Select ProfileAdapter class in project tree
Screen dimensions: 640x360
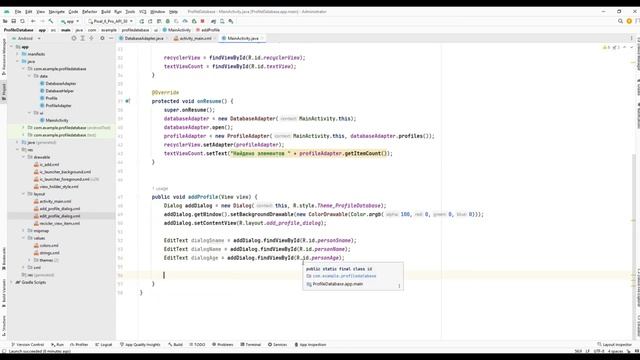pyautogui.click(x=58, y=106)
